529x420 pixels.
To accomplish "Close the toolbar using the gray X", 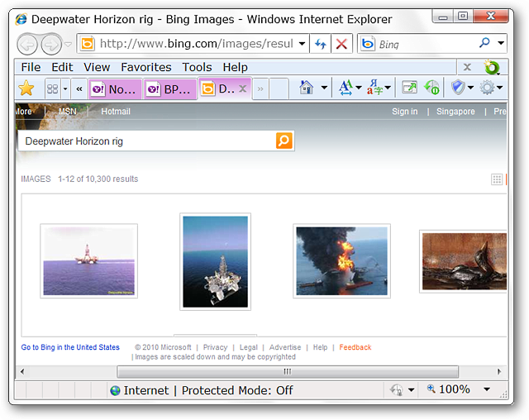I will [467, 67].
